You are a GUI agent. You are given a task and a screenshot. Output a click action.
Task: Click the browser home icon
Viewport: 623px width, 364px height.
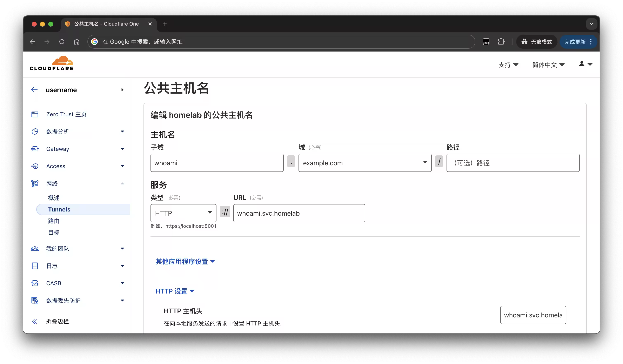(x=77, y=42)
